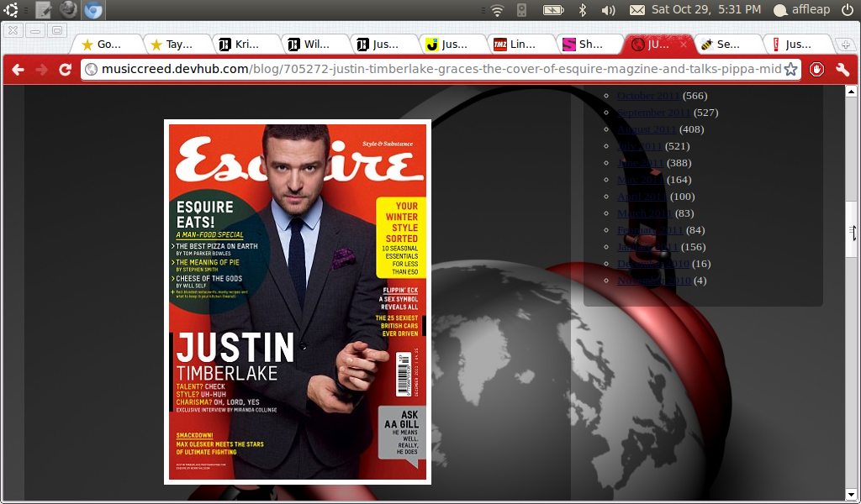Open the April 2011 archive link
The height and width of the screenshot is (504, 861).
642,197
